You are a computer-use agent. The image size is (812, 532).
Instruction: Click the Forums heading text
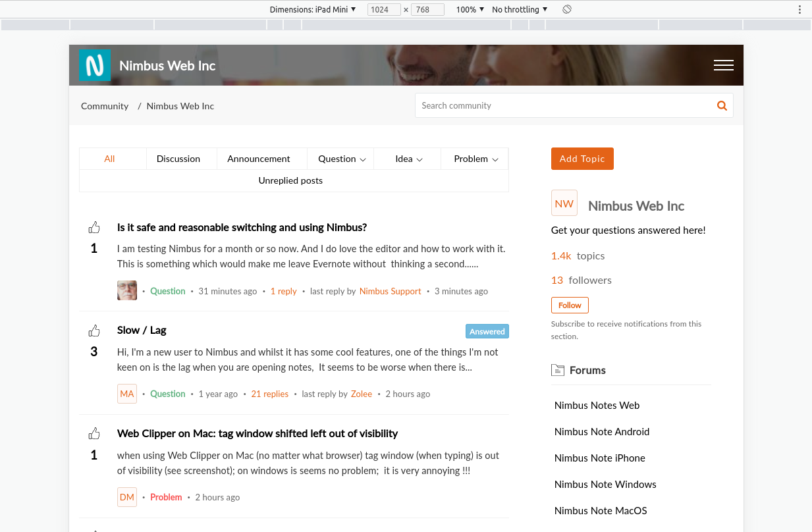click(x=587, y=370)
